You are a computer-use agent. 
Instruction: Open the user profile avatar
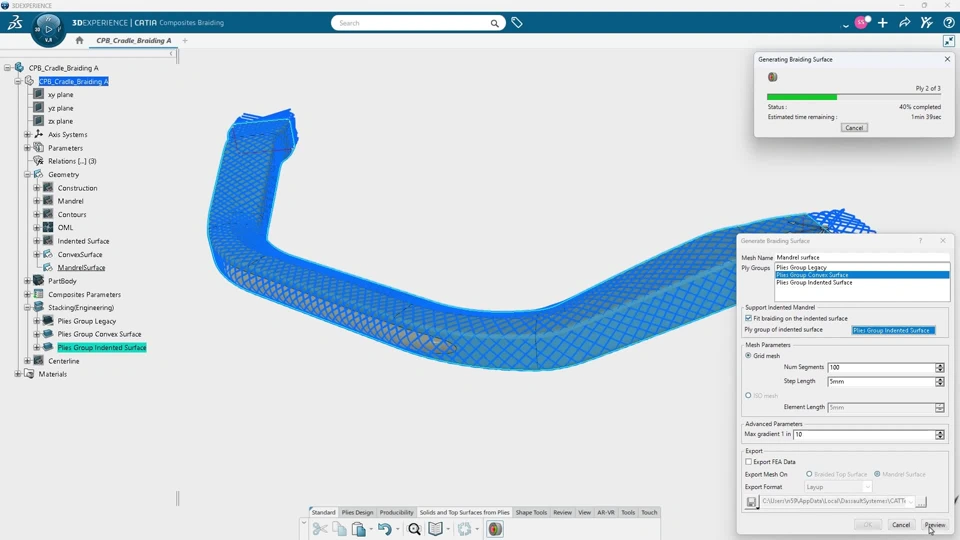861,23
